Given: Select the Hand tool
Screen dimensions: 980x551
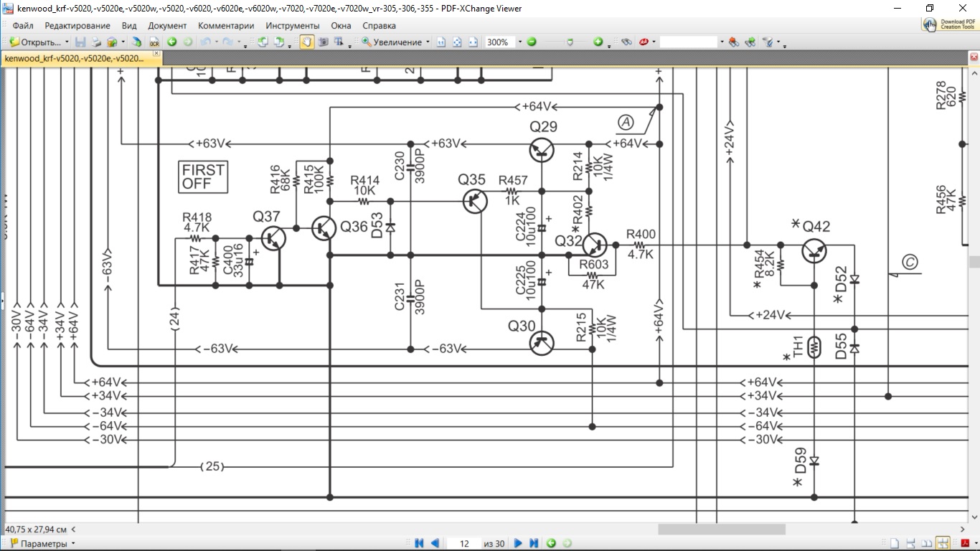Looking at the screenshot, I should tap(306, 42).
